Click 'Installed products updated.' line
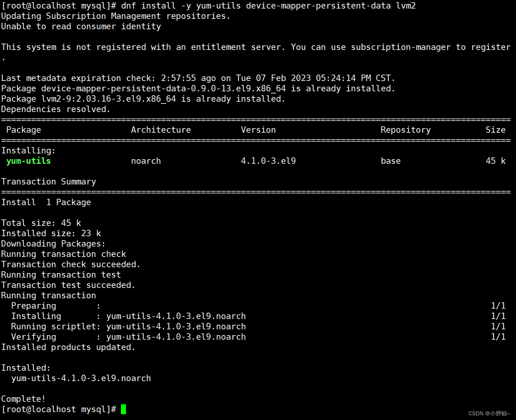 click(68, 347)
